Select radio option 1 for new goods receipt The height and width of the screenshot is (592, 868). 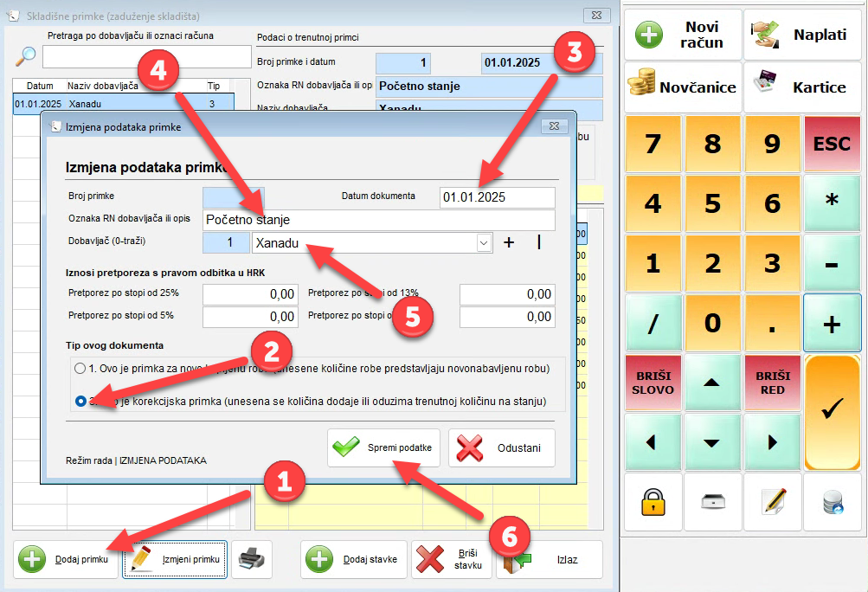click(x=80, y=368)
